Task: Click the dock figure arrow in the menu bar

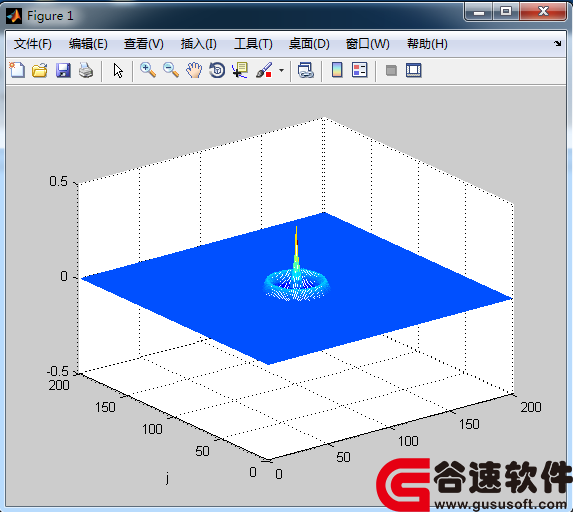Action: pos(558,43)
